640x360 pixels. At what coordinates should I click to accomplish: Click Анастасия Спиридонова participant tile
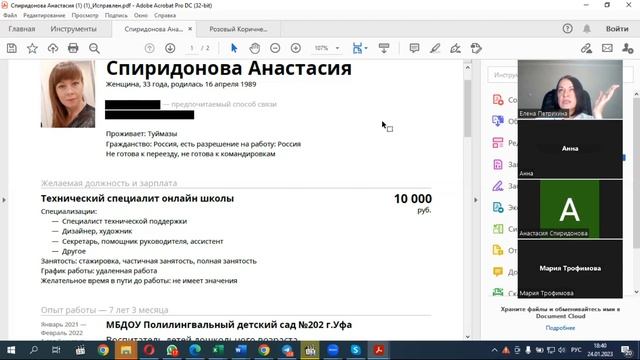click(x=570, y=209)
